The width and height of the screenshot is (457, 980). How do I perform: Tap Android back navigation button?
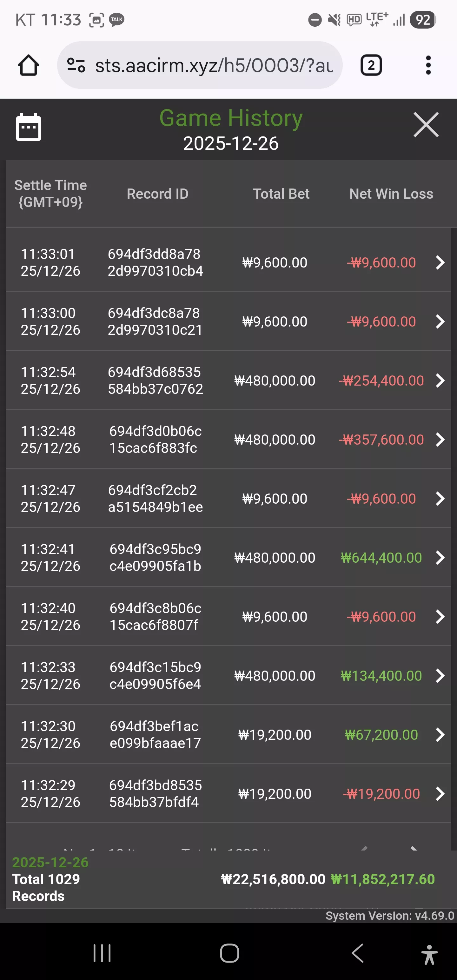click(x=357, y=953)
